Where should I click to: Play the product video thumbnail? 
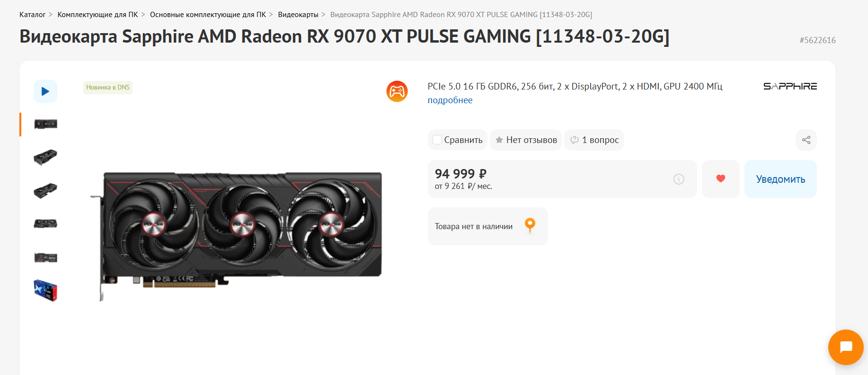click(45, 91)
